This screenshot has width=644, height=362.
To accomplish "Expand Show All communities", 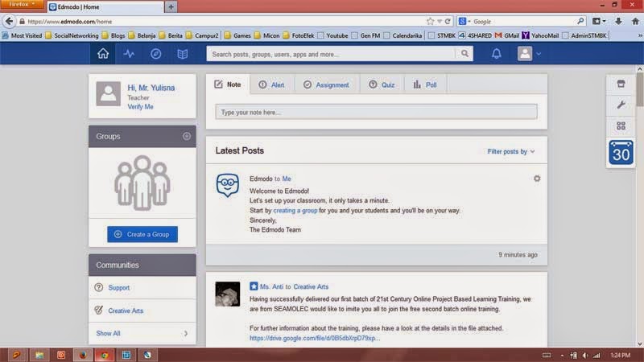I will pyautogui.click(x=142, y=333).
